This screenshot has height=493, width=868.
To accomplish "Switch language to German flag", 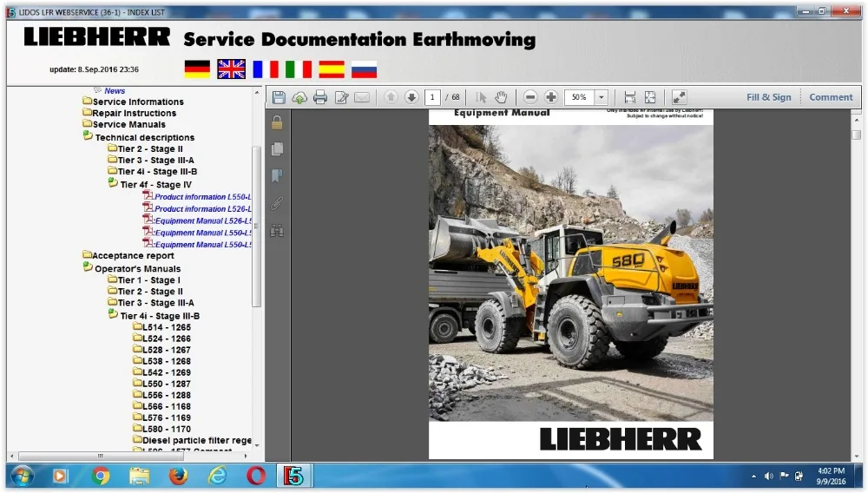I will 197,69.
